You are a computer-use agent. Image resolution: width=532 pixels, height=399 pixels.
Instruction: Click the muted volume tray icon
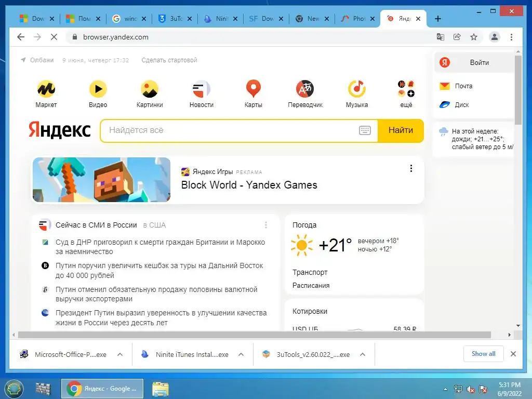(471, 390)
